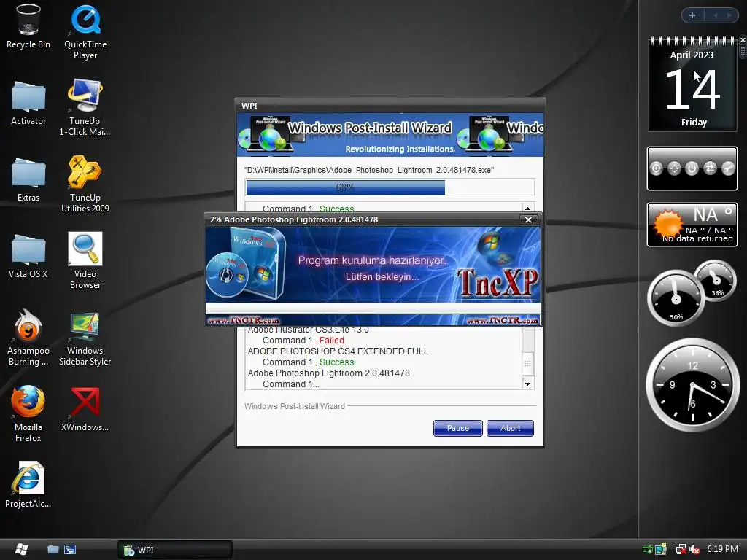This screenshot has height=560, width=747.
Task: Pause the WPI installation
Action: (x=458, y=428)
